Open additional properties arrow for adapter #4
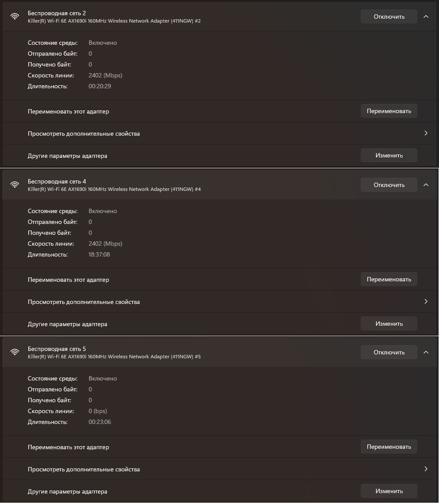Viewport: 439px width, 504px height. pos(426,301)
